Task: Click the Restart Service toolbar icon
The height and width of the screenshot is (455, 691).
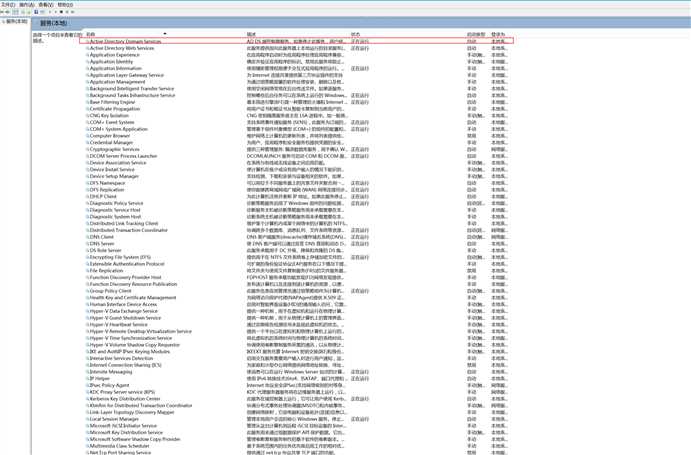Action: [73, 12]
